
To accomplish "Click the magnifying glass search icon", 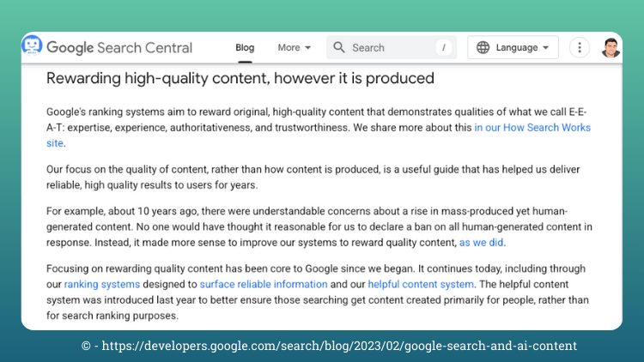I will click(x=339, y=47).
